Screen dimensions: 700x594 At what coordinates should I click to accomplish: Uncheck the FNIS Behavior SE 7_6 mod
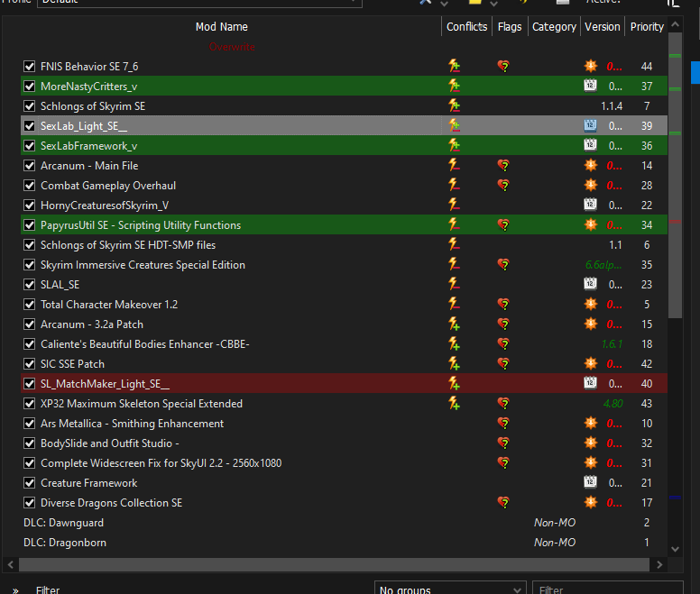point(30,67)
